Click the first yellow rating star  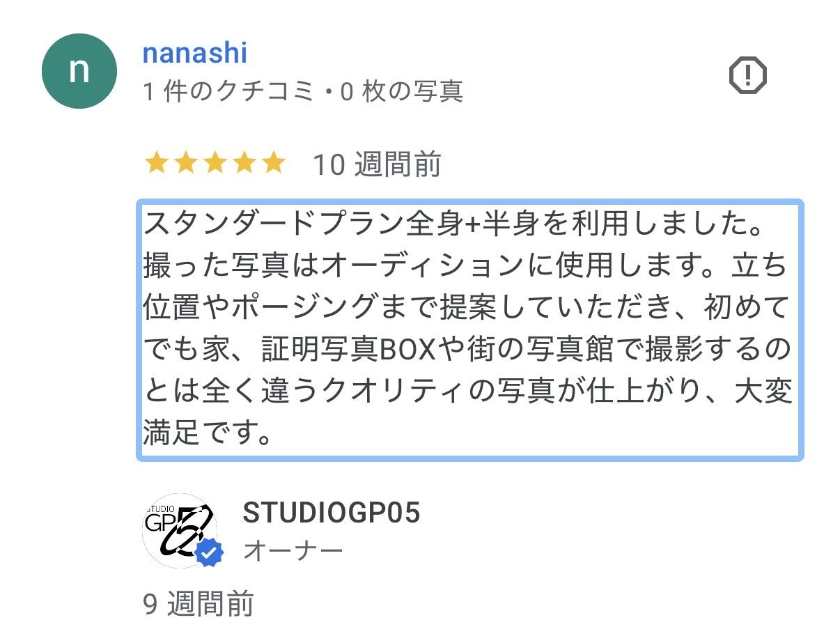[156, 164]
